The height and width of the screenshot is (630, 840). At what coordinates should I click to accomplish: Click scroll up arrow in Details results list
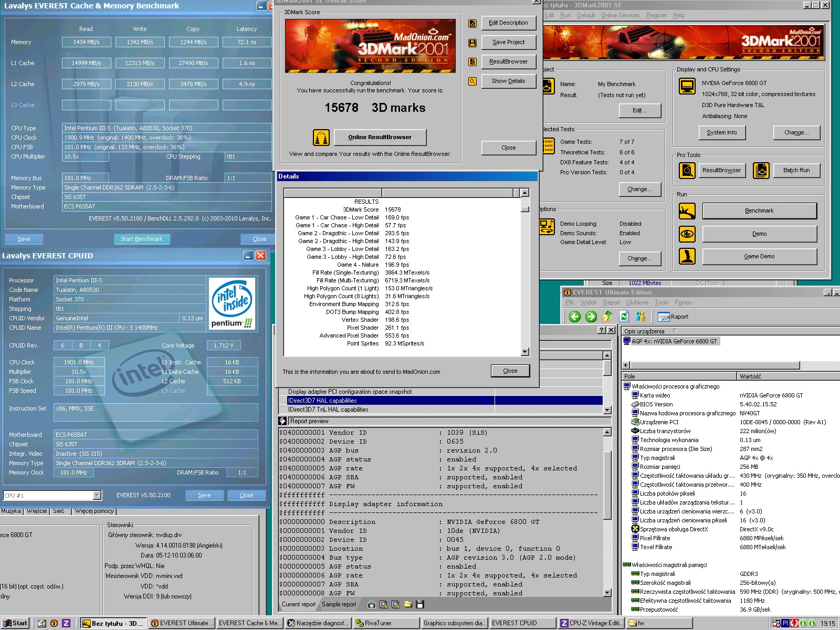click(x=524, y=193)
